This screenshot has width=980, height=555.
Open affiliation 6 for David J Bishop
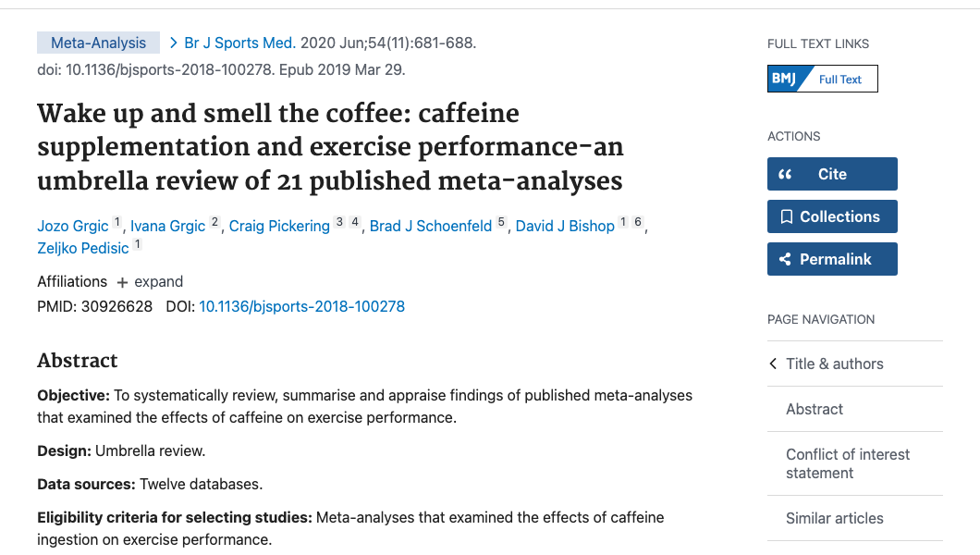tap(637, 220)
